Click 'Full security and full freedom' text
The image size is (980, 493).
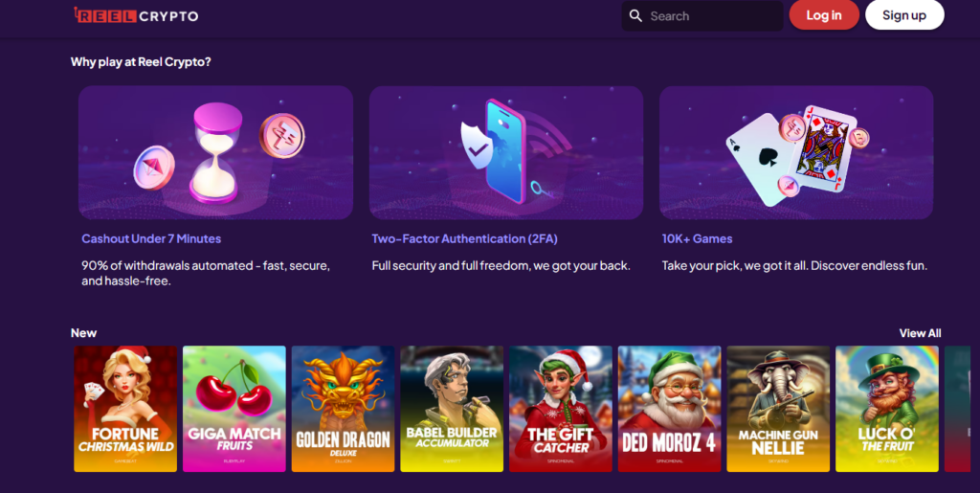(x=501, y=265)
